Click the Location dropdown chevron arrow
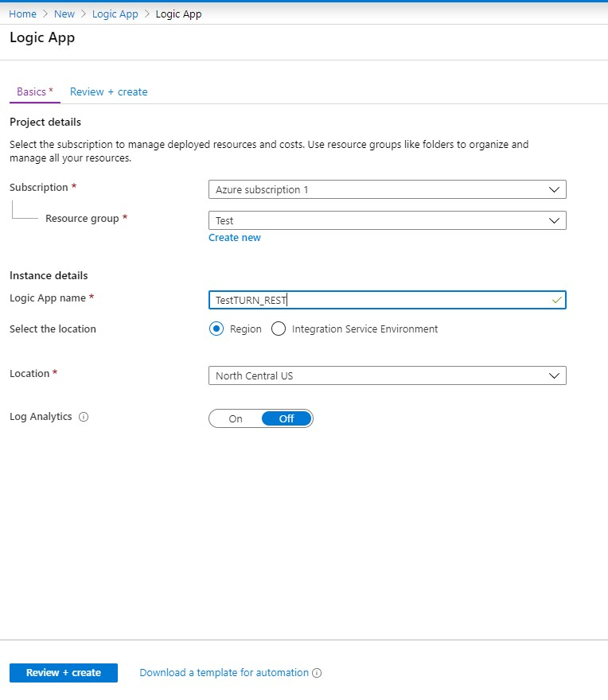 click(554, 376)
